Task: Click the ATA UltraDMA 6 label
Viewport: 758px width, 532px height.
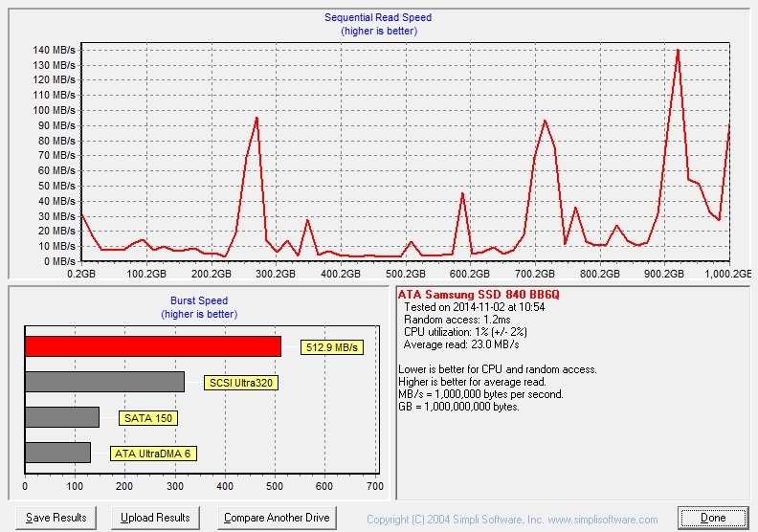Action: click(x=153, y=454)
